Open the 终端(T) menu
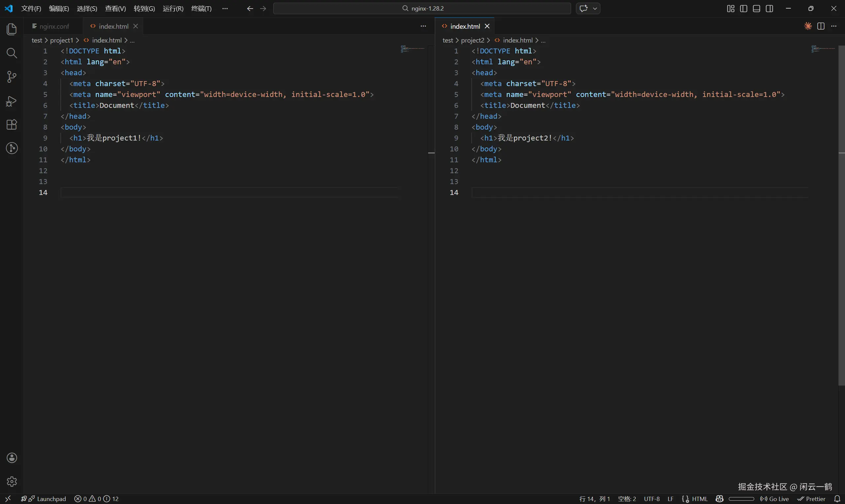Image resolution: width=845 pixels, height=504 pixels. (x=201, y=9)
